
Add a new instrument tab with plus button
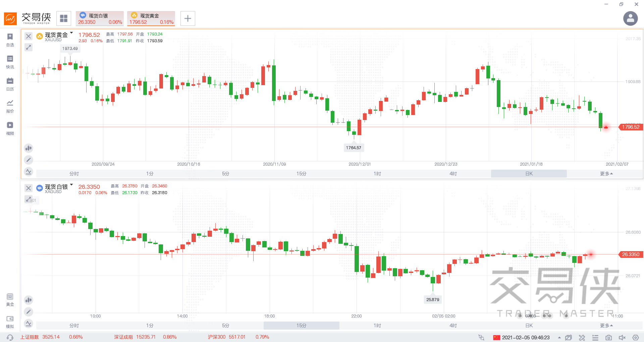[x=187, y=18]
